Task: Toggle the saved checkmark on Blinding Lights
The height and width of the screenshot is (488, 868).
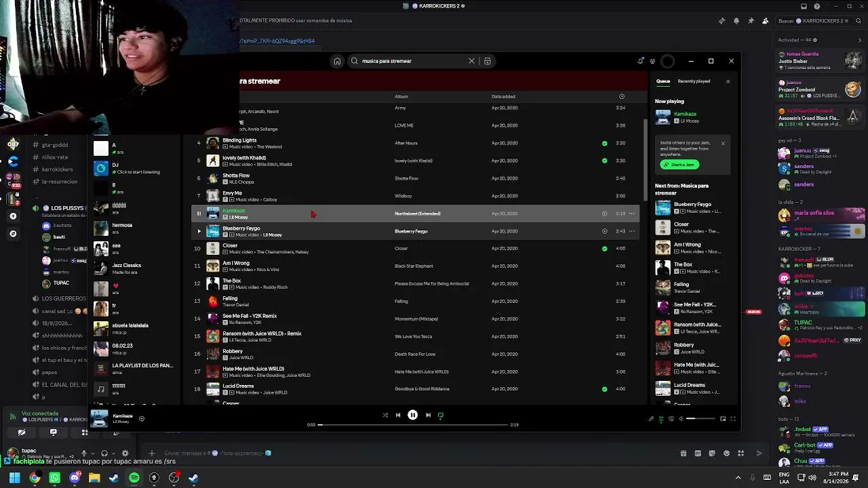Action: click(604, 143)
